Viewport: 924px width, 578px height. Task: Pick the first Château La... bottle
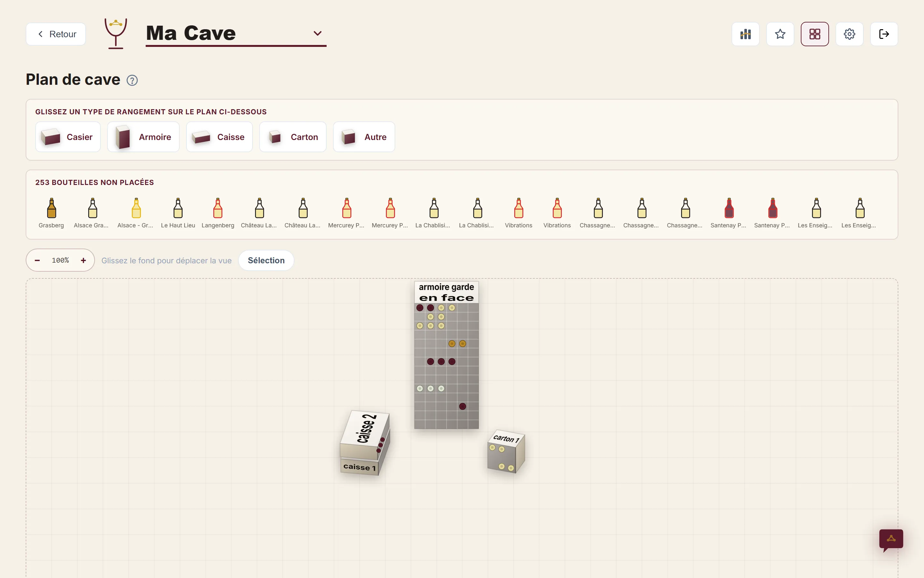tap(259, 213)
